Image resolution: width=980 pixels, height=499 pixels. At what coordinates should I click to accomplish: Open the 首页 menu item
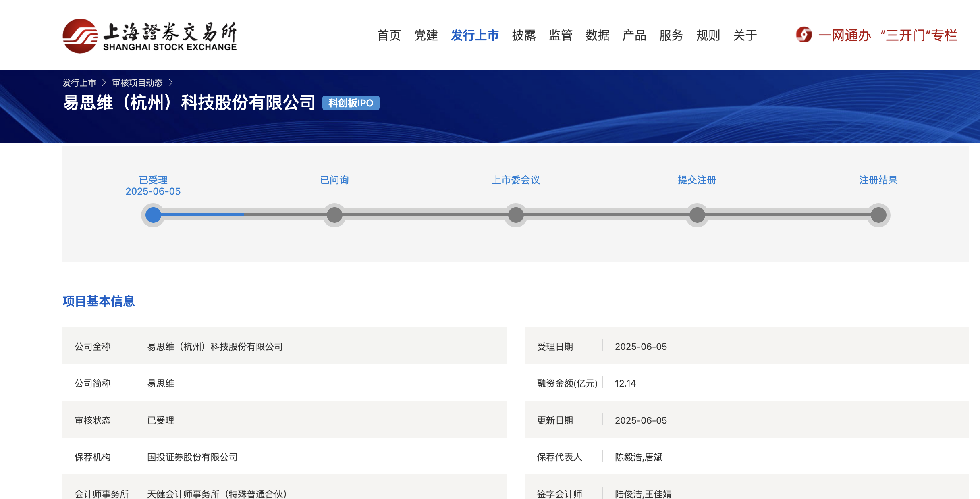coord(389,35)
